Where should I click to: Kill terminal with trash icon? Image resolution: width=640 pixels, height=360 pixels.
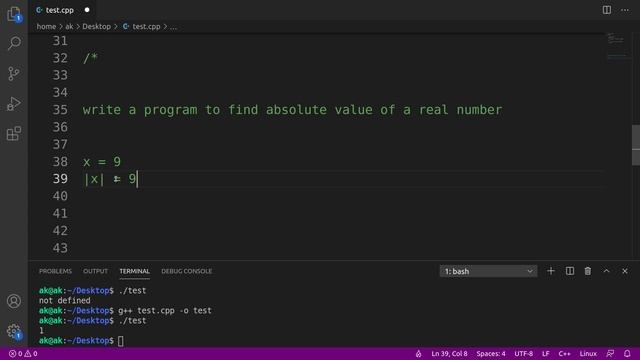[x=588, y=271]
